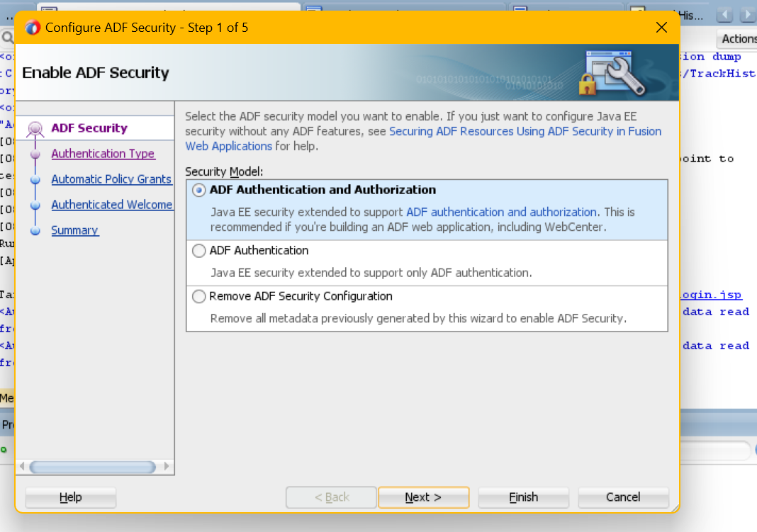Click the Security Model label
Screen dimensions: 757x532
click(x=224, y=171)
